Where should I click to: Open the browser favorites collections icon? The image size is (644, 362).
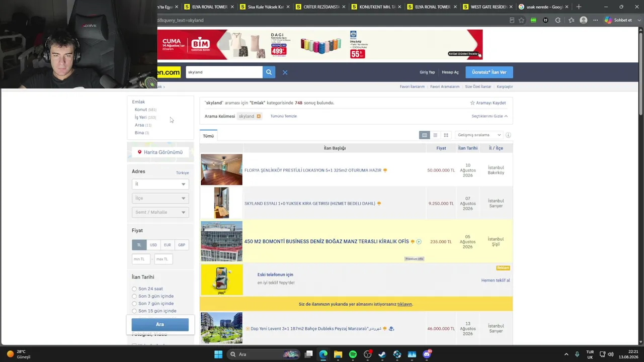pyautogui.click(x=571, y=20)
